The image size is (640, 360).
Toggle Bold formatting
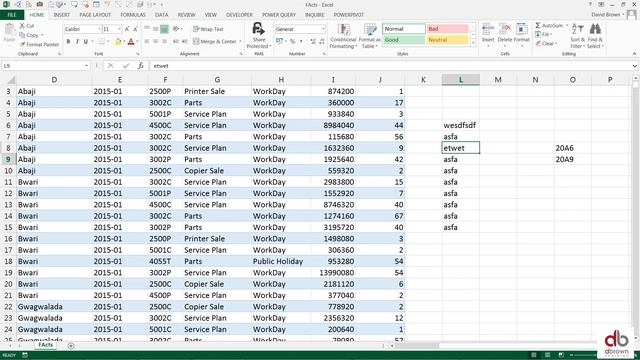tap(68, 41)
